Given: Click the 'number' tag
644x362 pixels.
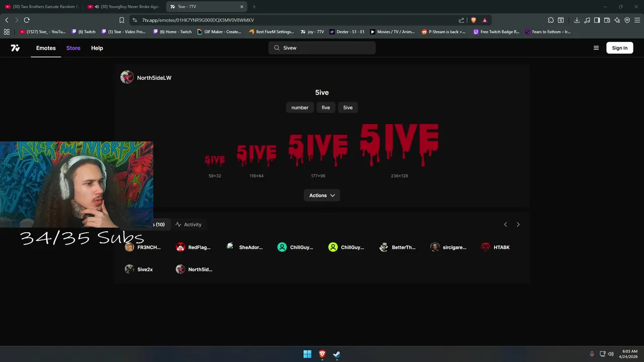Looking at the screenshot, I should coord(300,108).
